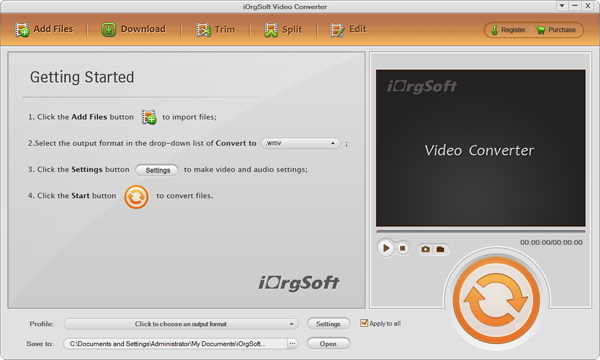
Task: Browse for output folder with the ellipsis button
Action: [x=292, y=344]
